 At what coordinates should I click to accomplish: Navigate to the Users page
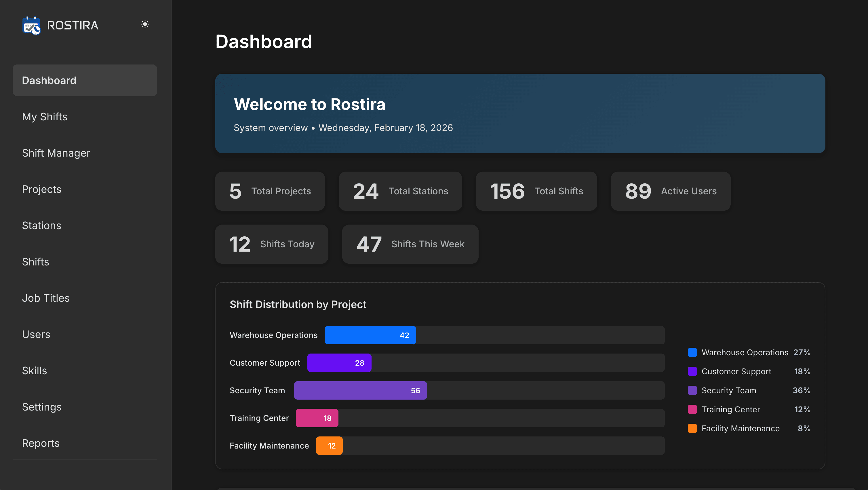(x=36, y=334)
